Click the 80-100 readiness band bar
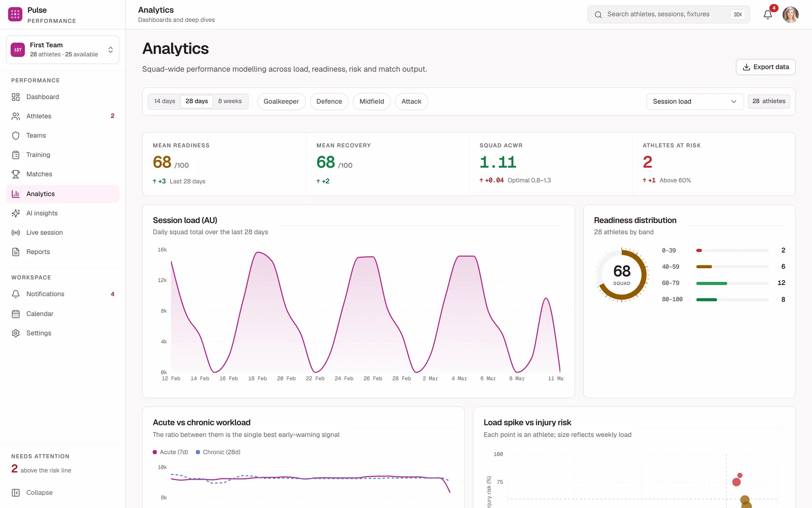The image size is (812, 508). point(733,299)
